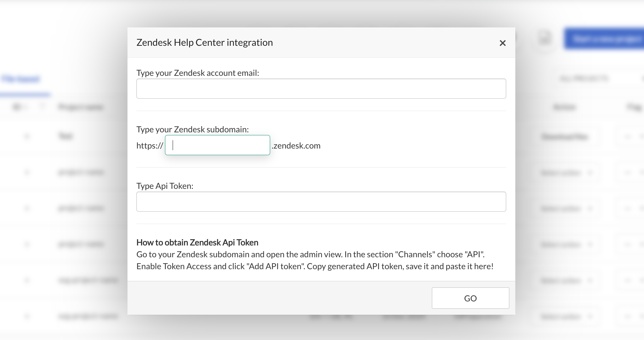
Task: Click the Zendesk account email field
Action: tap(321, 89)
